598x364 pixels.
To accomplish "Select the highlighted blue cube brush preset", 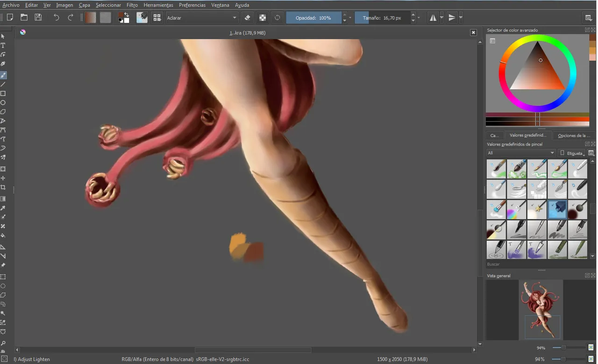I will pyautogui.click(x=557, y=210).
